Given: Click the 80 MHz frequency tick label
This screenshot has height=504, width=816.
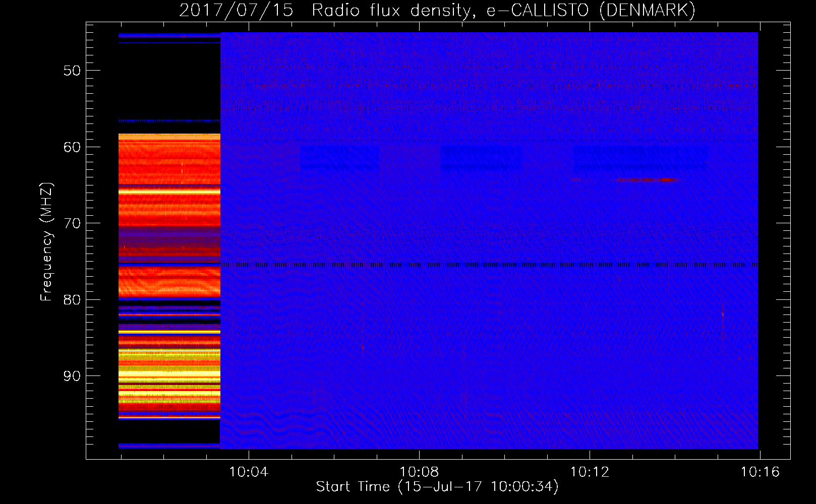Looking at the screenshot, I should pyautogui.click(x=72, y=300).
